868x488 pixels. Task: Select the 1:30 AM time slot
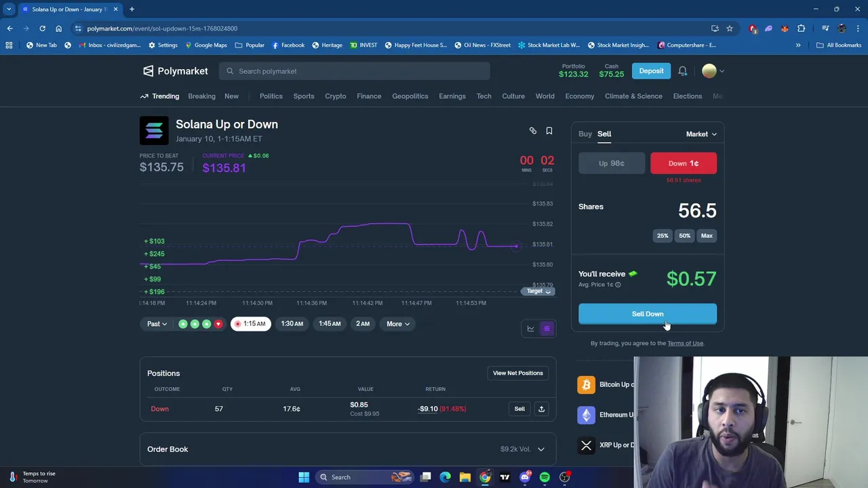[x=292, y=324]
